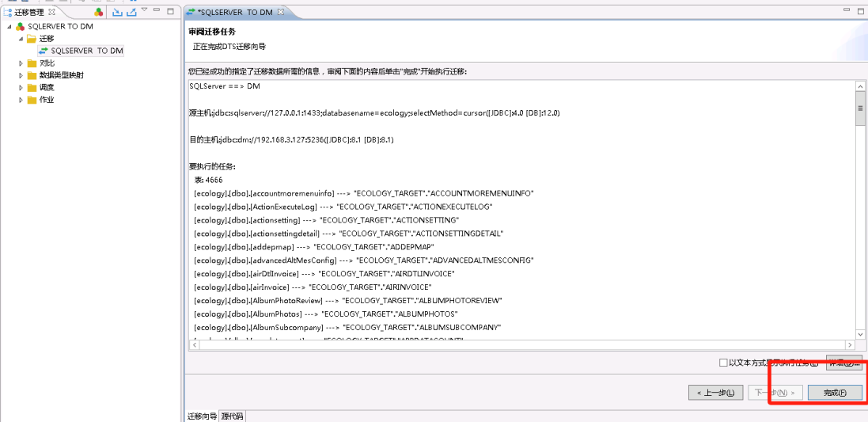Maximize the 迁移管理 panel
The width and height of the screenshot is (868, 422).
tap(170, 10)
